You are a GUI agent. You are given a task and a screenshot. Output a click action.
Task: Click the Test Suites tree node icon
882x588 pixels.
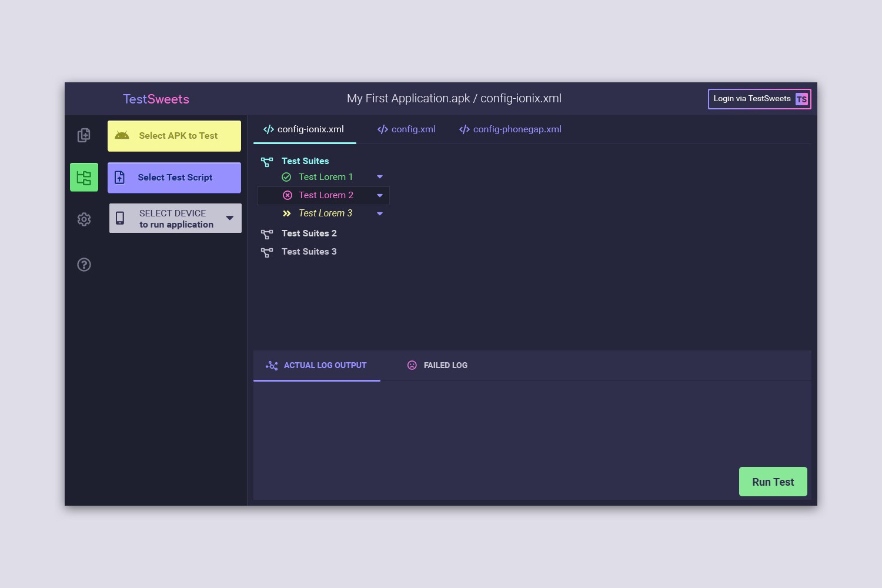click(x=267, y=162)
